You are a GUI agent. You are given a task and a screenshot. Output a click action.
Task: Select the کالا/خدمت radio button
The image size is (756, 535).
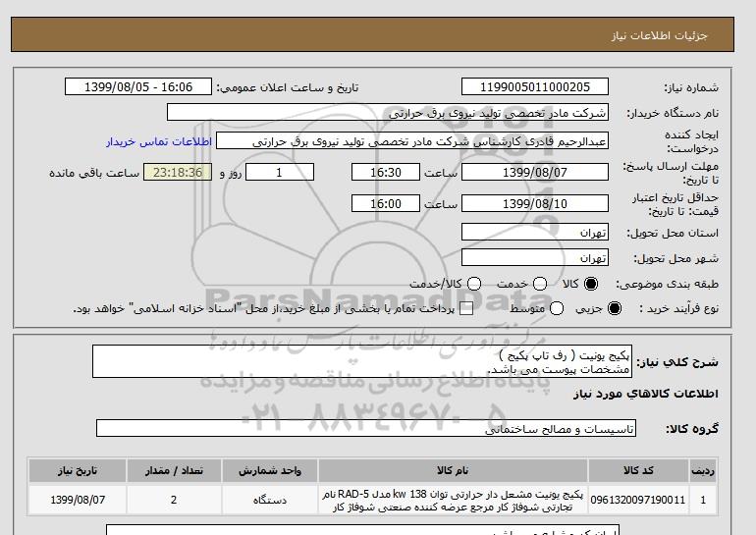click(474, 284)
